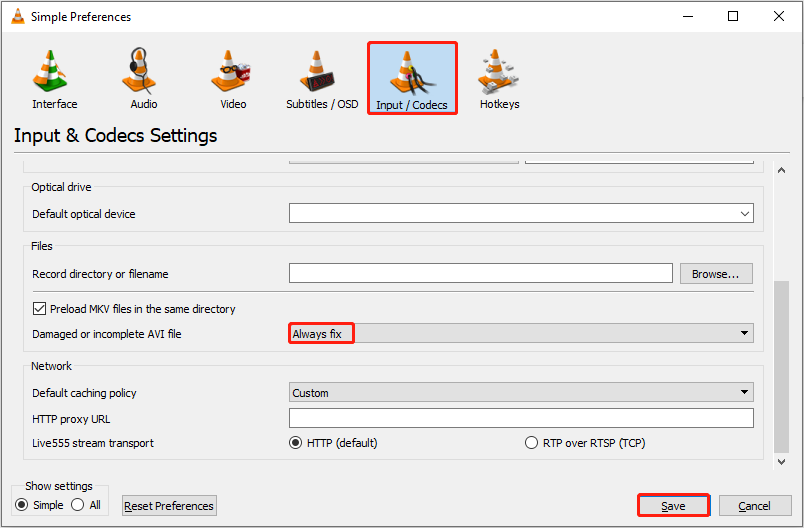The image size is (804, 528).
Task: Focus Record directory or filename field
Action: click(480, 273)
